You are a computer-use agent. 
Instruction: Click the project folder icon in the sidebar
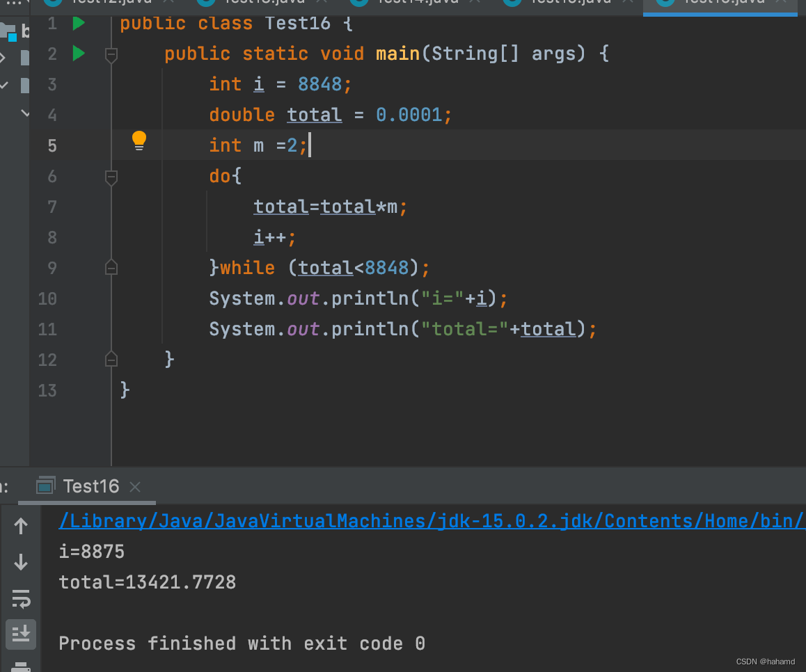click(8, 32)
